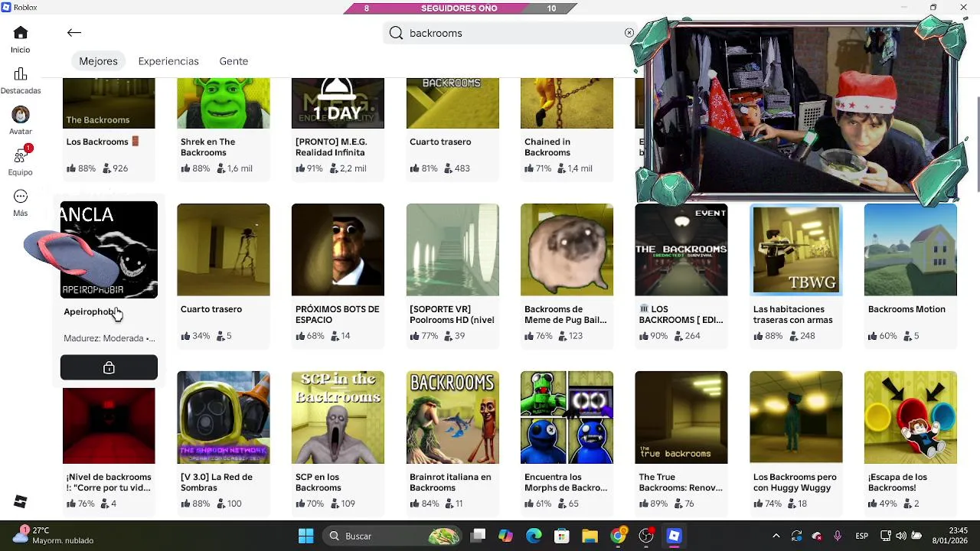The width and height of the screenshot is (980, 551).
Task: Clear the backrooms search text
Action: 629,33
